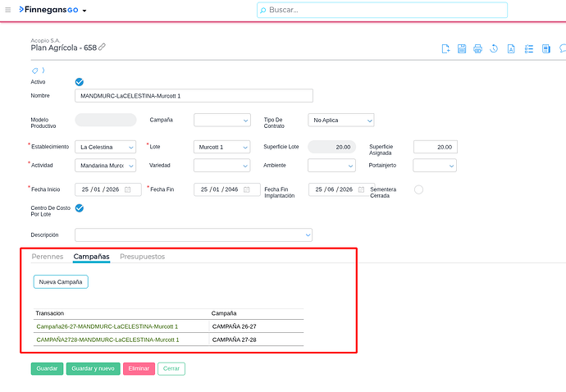Click the checklist icon in toolbar
Viewport: 566px width, 392px height.
coord(529,49)
